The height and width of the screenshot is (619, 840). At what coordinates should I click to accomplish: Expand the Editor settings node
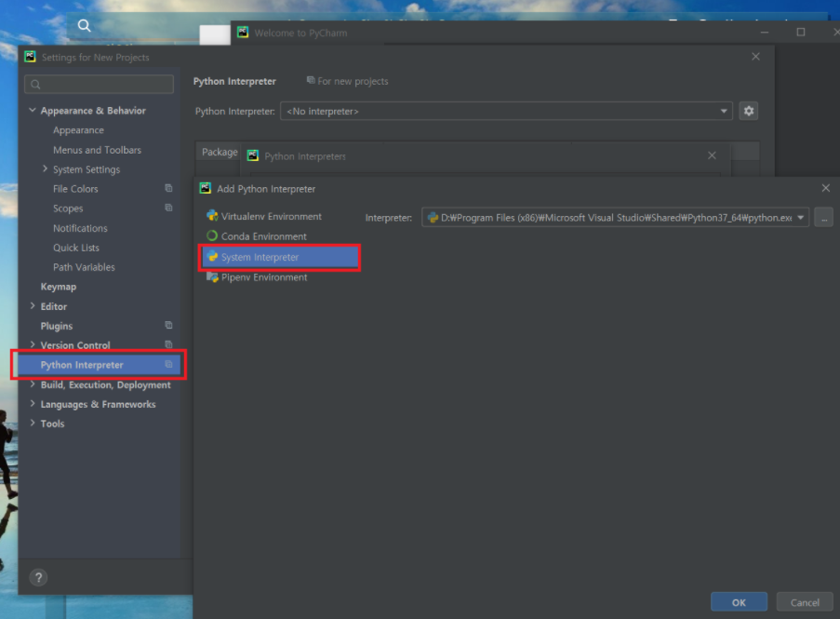[x=33, y=306]
